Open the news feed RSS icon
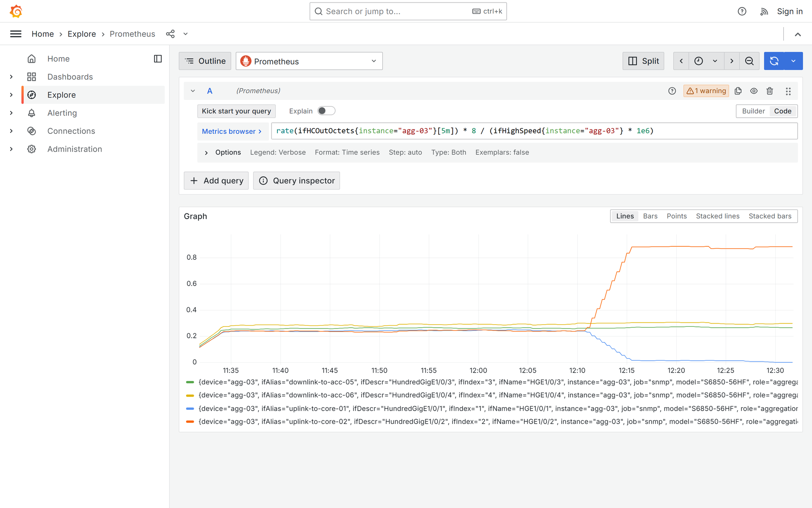The width and height of the screenshot is (812, 508). (x=764, y=11)
